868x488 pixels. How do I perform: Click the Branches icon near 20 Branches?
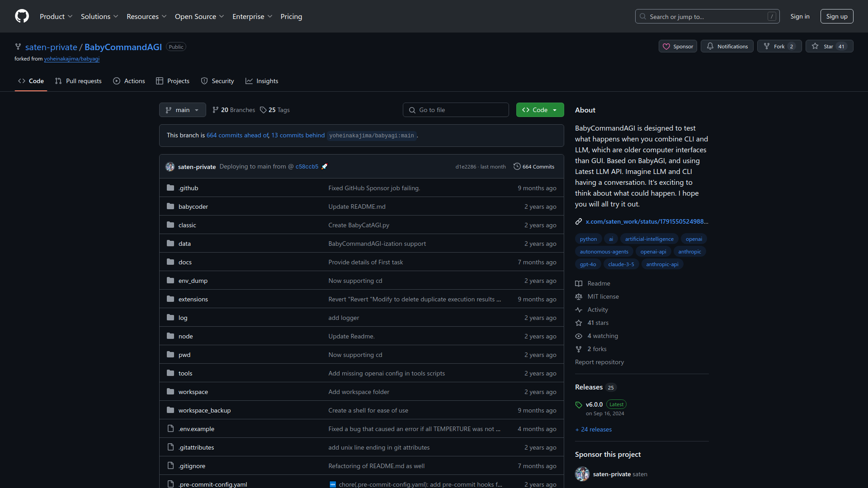[216, 110]
